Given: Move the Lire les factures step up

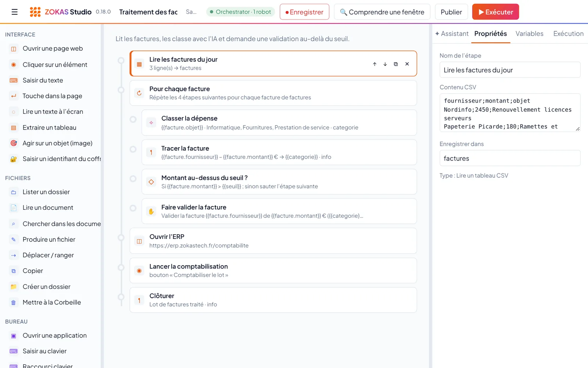Looking at the screenshot, I should pyautogui.click(x=374, y=64).
